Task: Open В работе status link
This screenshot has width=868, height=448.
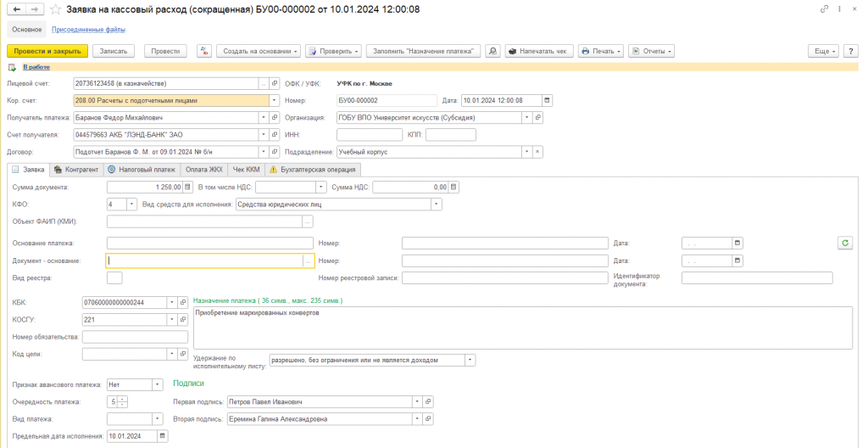Action: (36, 67)
